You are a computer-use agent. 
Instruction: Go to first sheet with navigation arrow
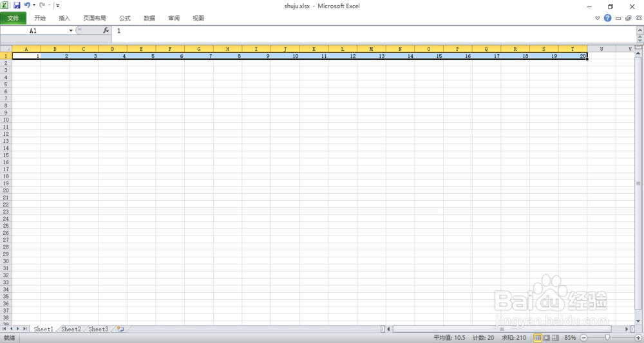pyautogui.click(x=4, y=329)
